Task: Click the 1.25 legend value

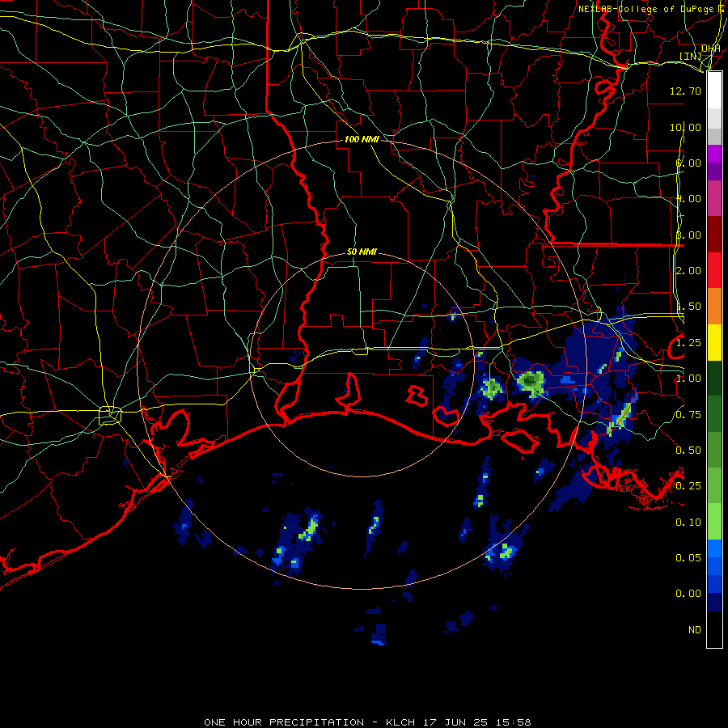Action: click(688, 343)
